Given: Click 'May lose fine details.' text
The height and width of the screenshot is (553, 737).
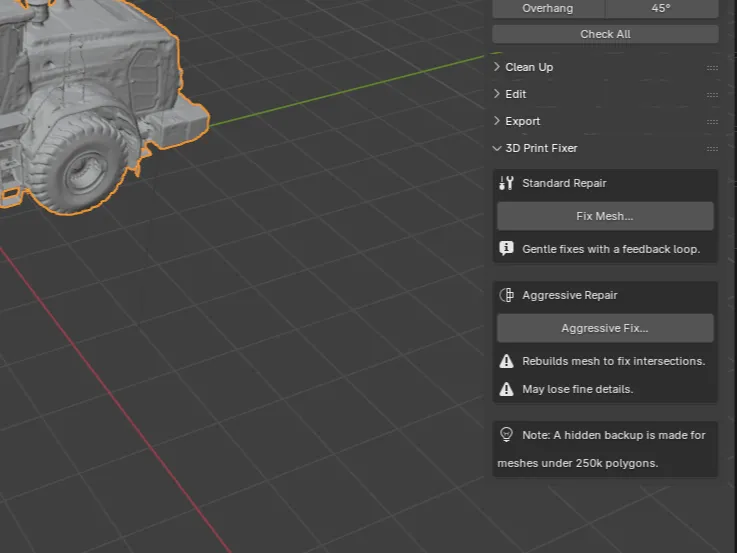Looking at the screenshot, I should click(578, 389).
